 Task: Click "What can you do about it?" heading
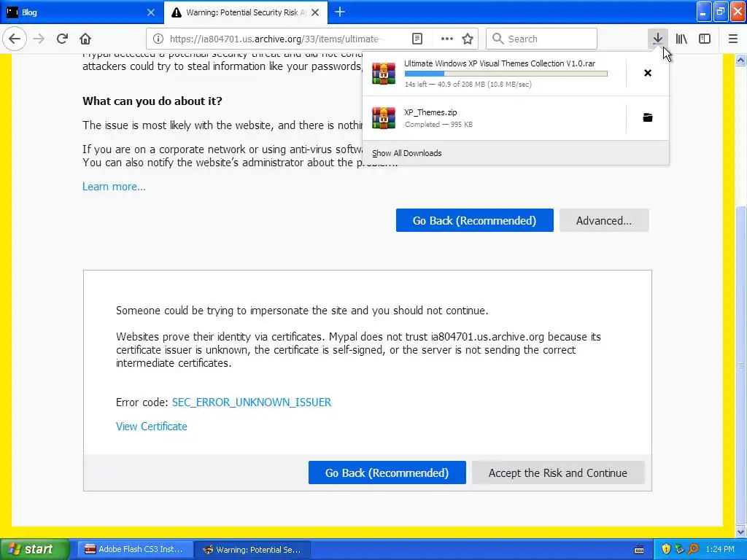tap(152, 101)
